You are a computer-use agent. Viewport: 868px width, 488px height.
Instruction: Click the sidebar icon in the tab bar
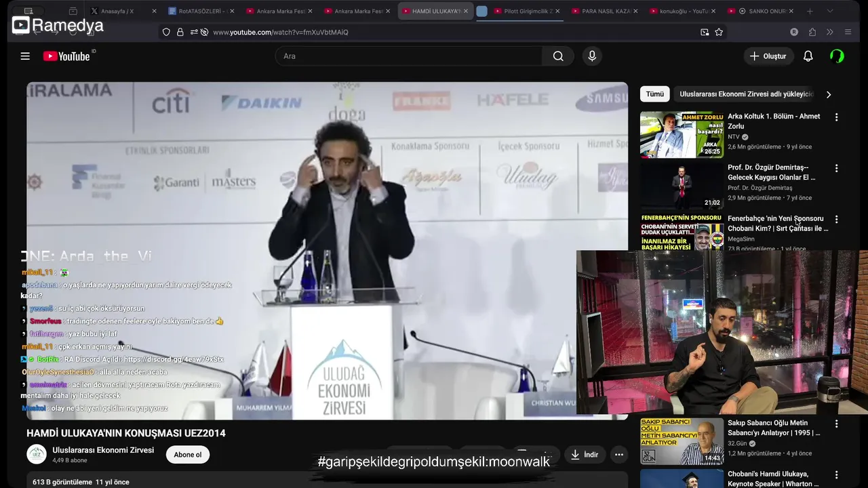coord(28,11)
